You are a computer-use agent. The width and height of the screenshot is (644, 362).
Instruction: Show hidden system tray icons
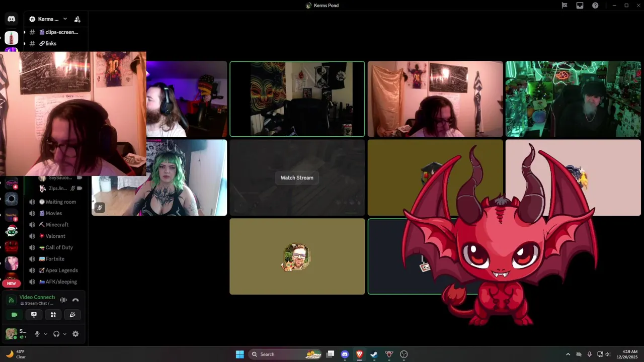(568, 354)
